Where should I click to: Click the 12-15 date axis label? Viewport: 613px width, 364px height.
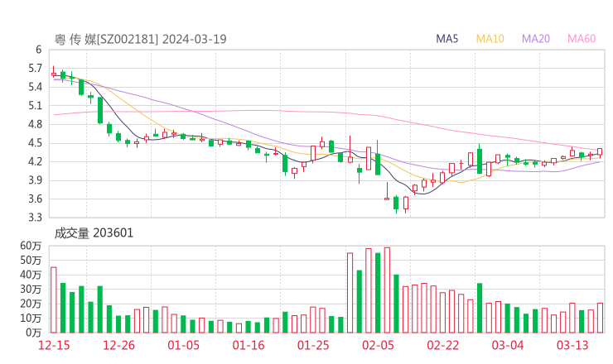54,345
